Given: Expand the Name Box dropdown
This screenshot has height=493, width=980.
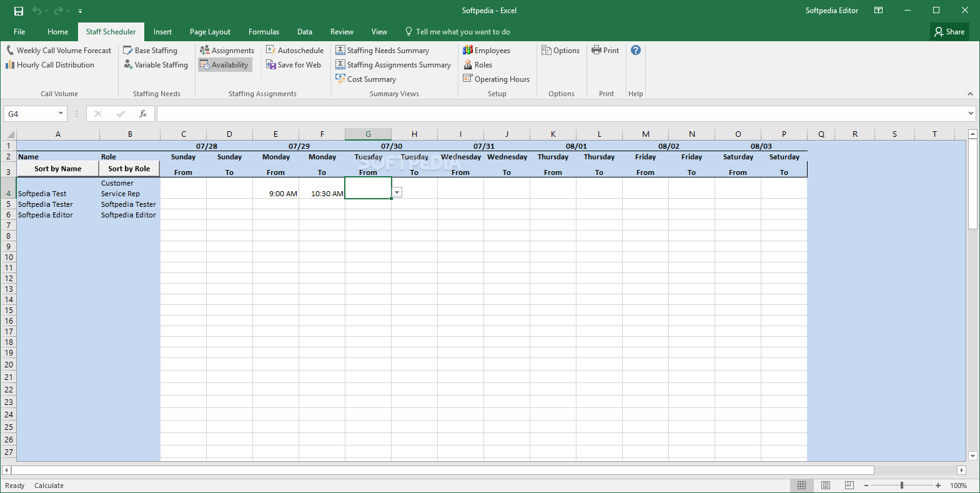Looking at the screenshot, I should coord(61,114).
